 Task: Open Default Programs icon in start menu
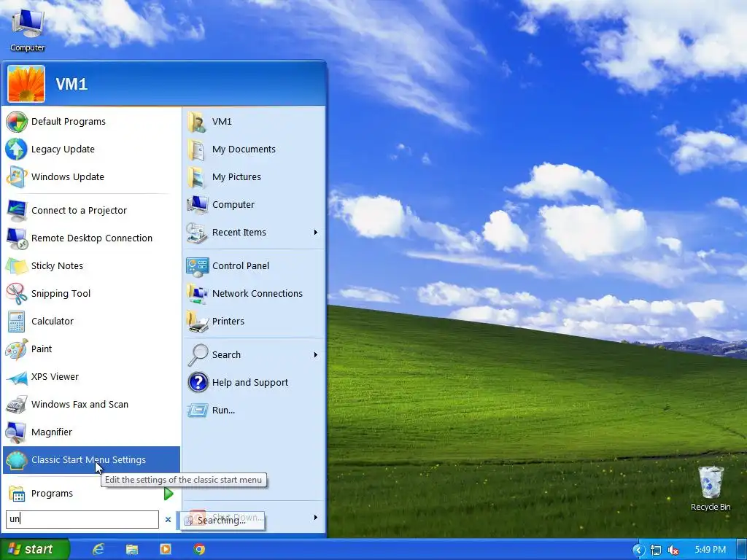17,122
